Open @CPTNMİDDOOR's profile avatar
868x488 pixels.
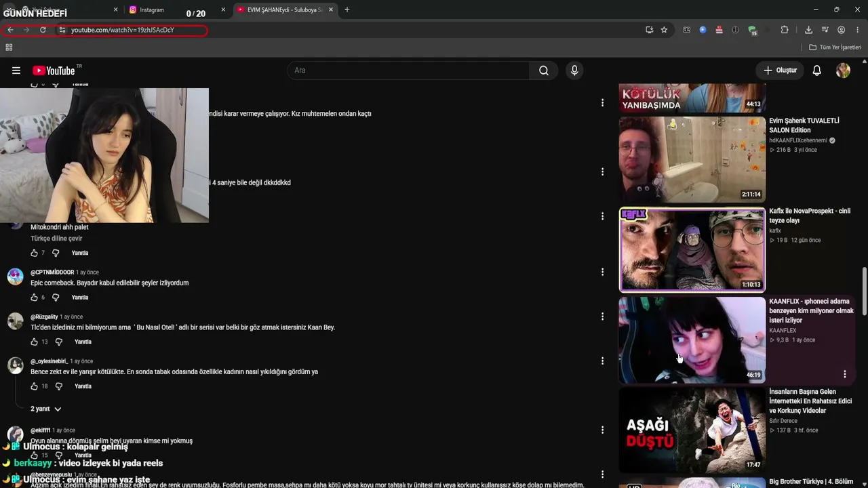click(x=16, y=277)
